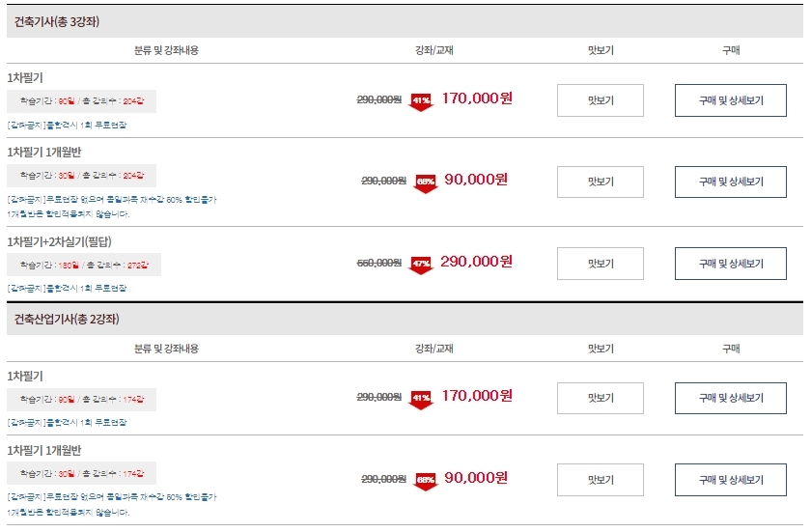Click 구매 및 상세보기 for 건축기사 1차필기

[730, 100]
